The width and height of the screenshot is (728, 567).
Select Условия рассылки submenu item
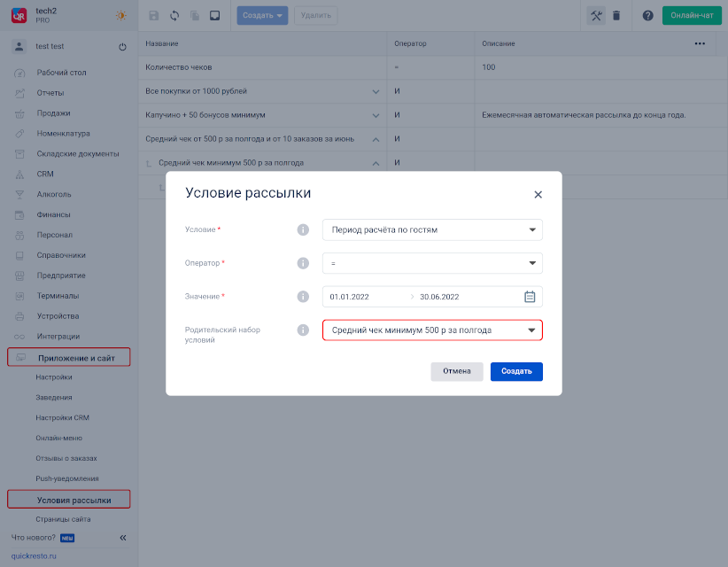tap(69, 499)
